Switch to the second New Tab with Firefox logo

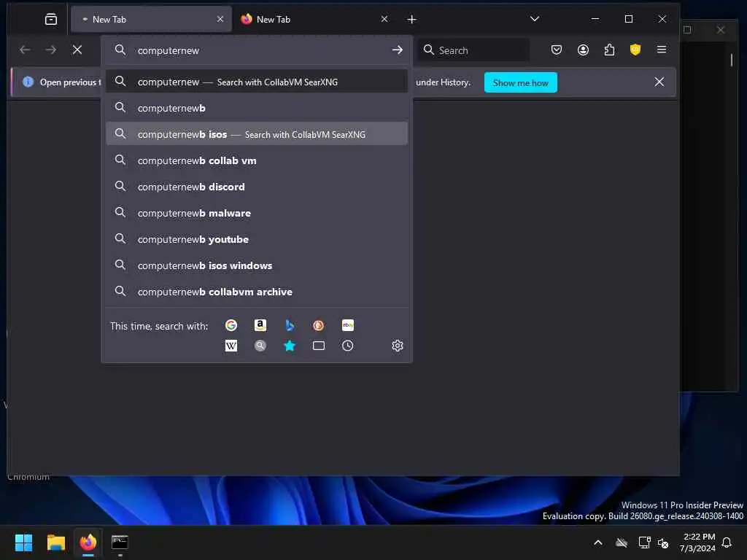point(314,19)
